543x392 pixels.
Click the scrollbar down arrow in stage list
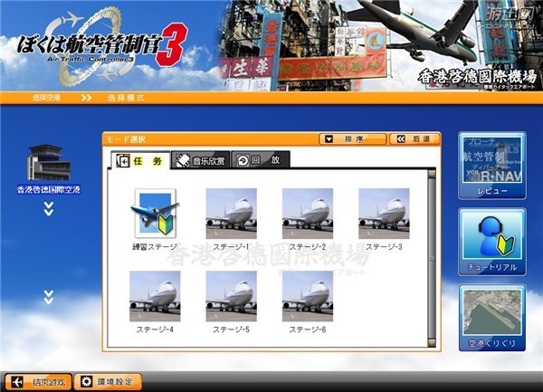[432, 343]
